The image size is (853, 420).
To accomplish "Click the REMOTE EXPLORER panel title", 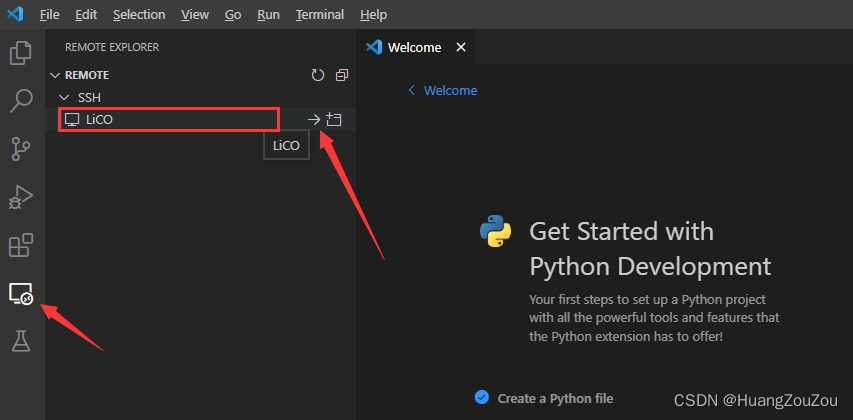I will [x=112, y=47].
